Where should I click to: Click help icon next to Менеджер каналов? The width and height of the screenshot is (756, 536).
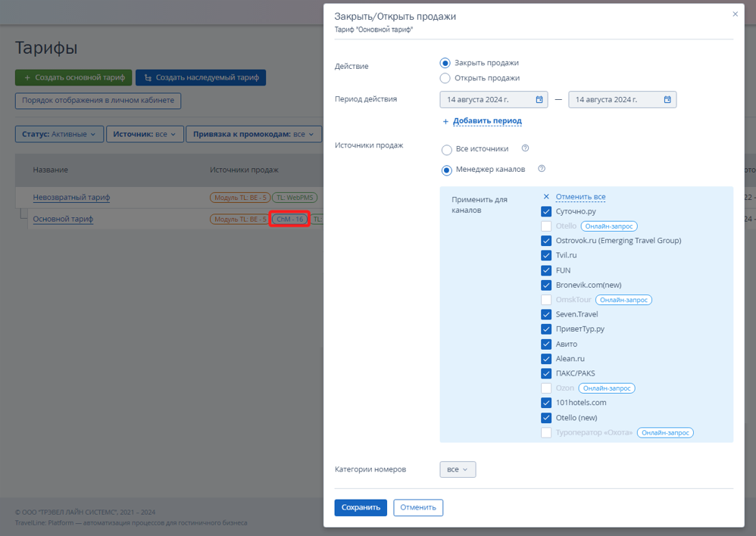[542, 169]
